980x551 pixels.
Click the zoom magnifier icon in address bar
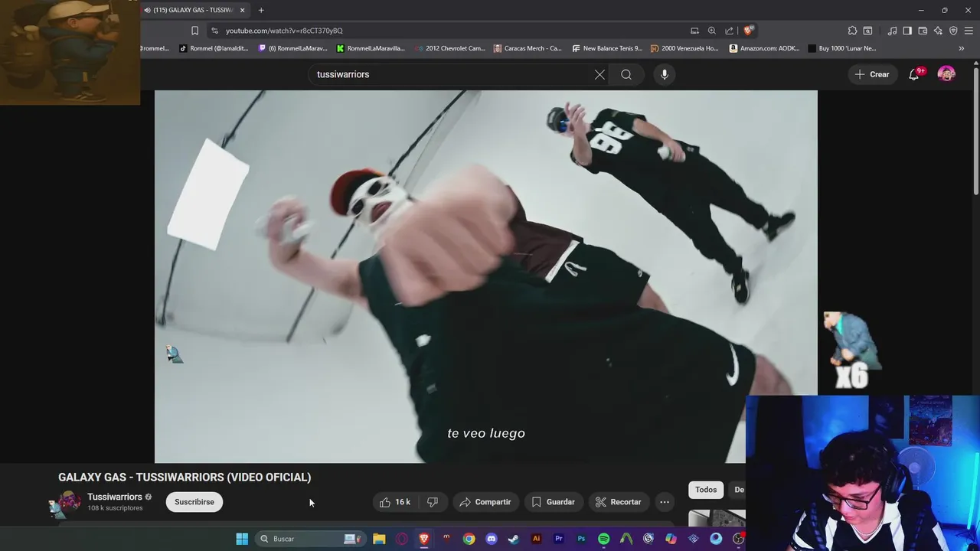point(712,31)
